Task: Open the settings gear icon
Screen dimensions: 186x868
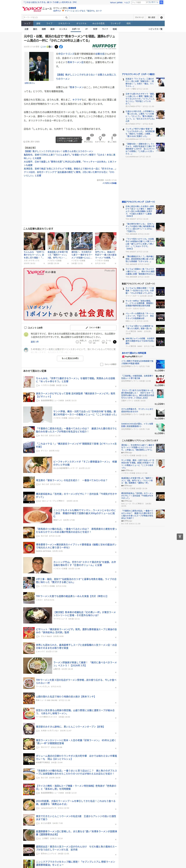Action: click(161, 18)
